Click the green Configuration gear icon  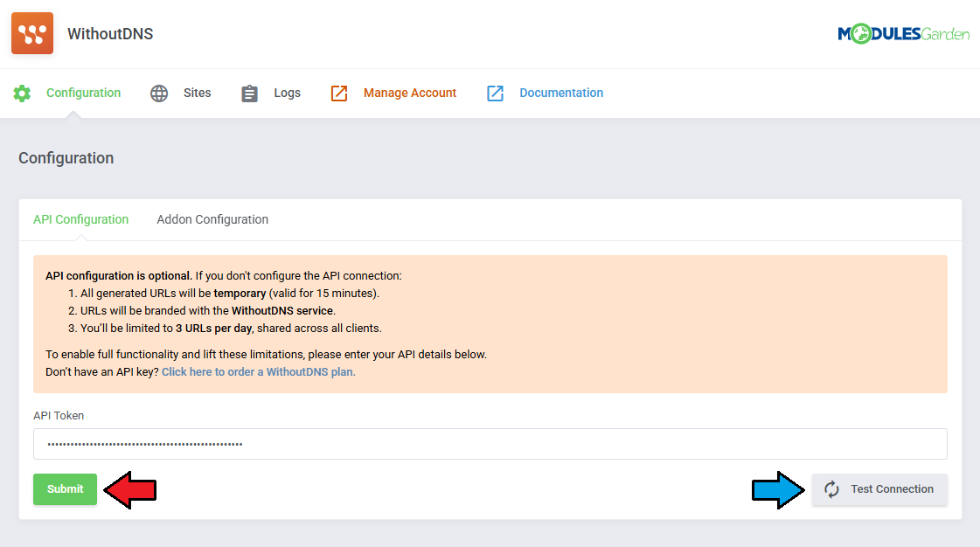tap(22, 93)
